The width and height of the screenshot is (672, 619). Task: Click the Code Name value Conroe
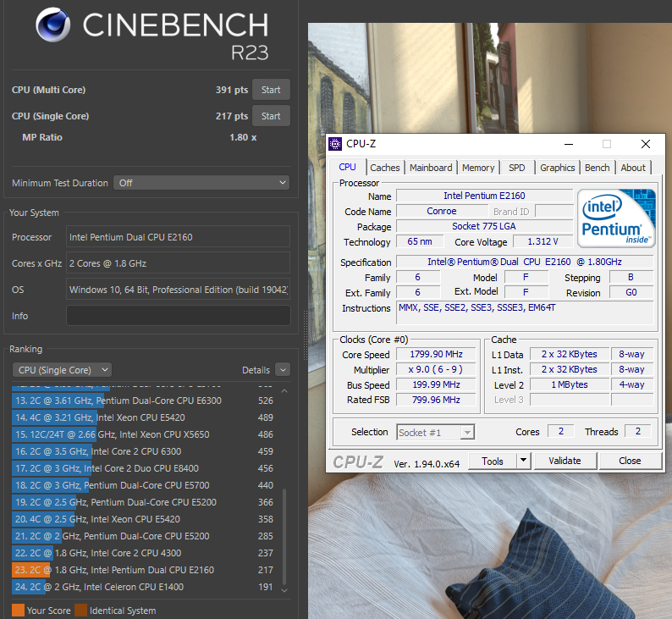coord(442,211)
